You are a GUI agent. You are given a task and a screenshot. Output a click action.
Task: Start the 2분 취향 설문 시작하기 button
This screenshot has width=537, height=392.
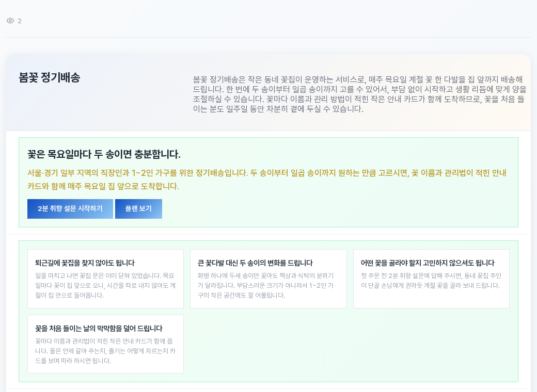click(70, 209)
